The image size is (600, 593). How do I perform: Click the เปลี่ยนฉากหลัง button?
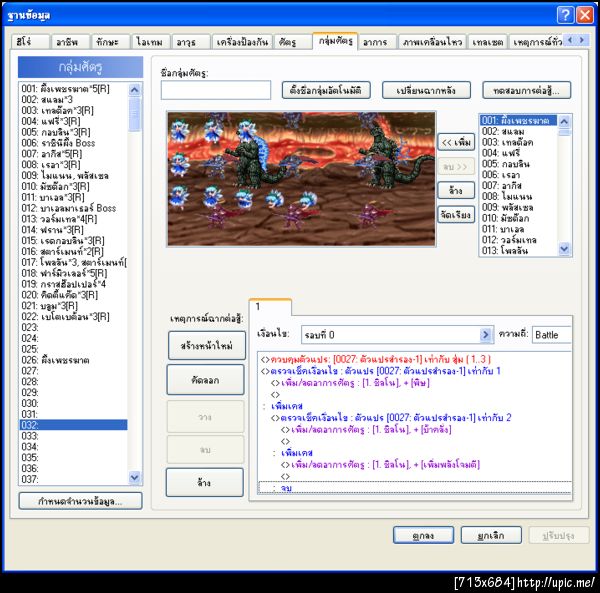(426, 90)
